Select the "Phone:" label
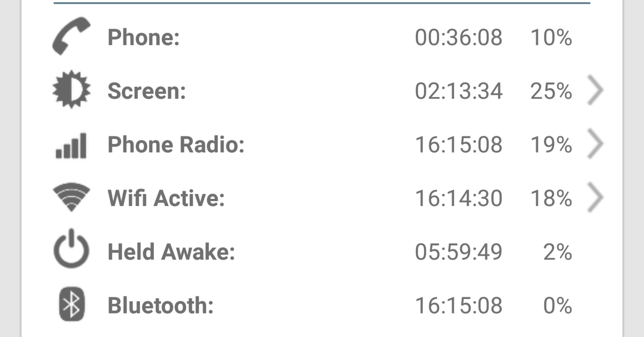The width and height of the screenshot is (644, 337). [144, 37]
